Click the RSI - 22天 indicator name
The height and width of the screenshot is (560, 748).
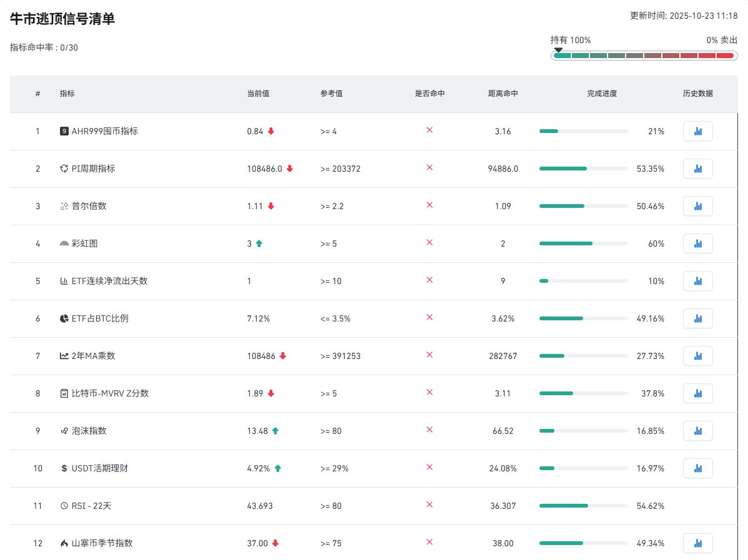[91, 506]
